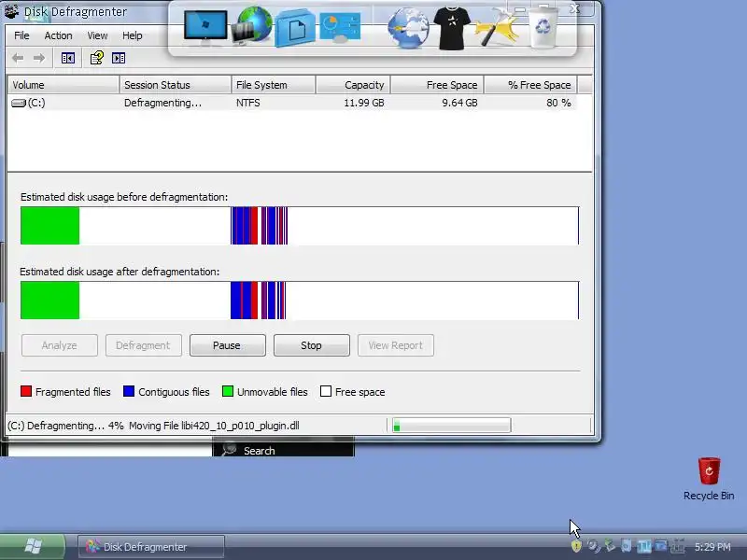Click the yellow security shield tray icon
Screen dimensions: 747x560
click(576, 546)
